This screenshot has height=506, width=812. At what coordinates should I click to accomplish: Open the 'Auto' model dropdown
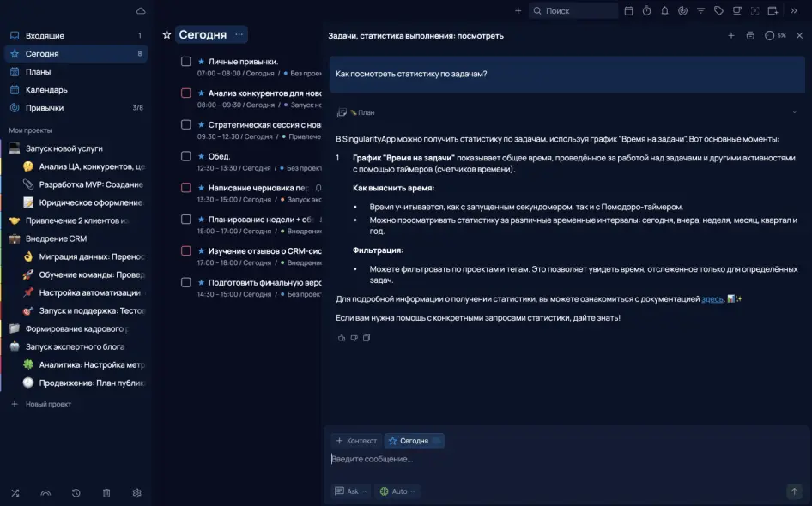[x=398, y=491]
